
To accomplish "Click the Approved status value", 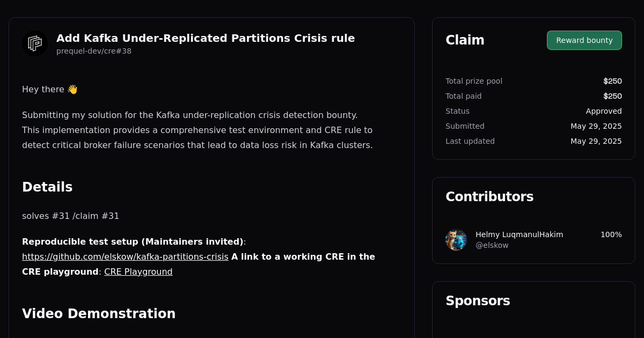I will tap(604, 111).
